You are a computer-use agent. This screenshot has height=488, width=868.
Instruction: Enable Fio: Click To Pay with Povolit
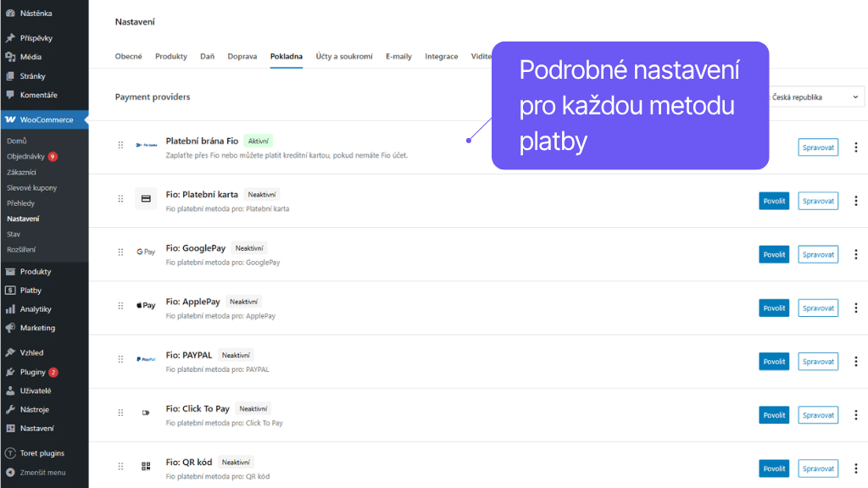pos(774,415)
